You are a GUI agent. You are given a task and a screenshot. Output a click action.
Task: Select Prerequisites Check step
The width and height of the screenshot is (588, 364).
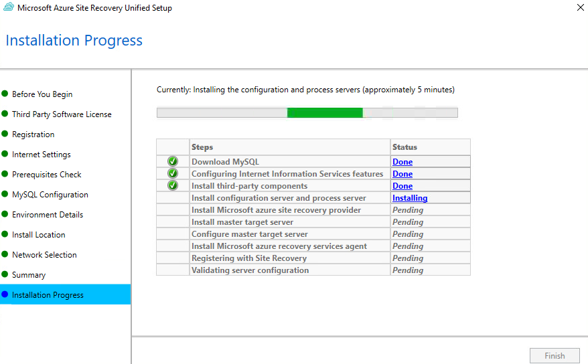pos(46,175)
